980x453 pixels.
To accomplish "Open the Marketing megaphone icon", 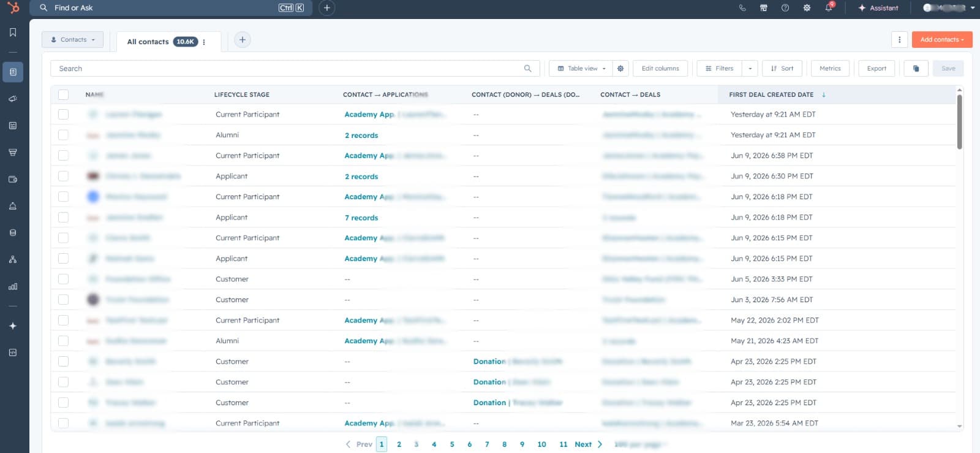I will pos(13,99).
